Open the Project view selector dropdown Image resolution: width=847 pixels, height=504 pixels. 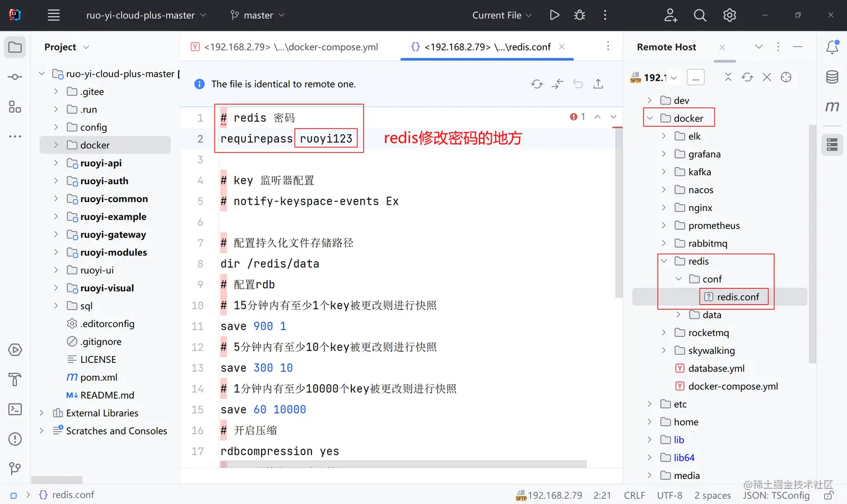(67, 47)
